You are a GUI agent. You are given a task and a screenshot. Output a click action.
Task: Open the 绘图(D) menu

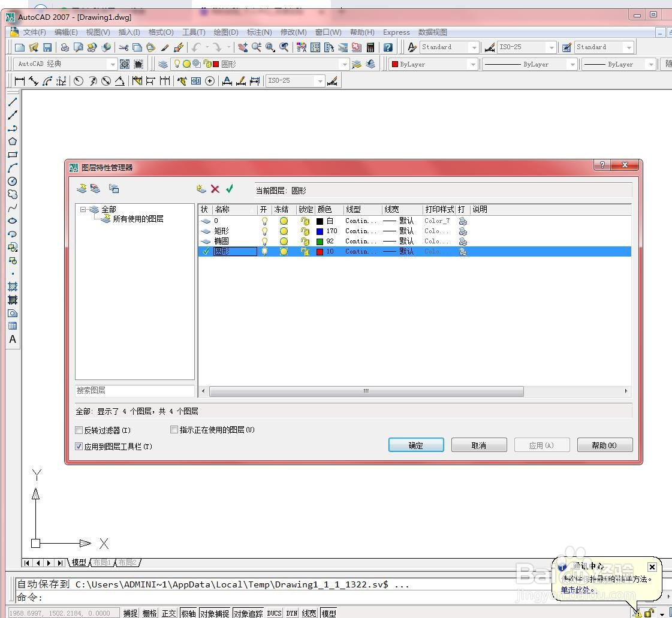point(226,32)
